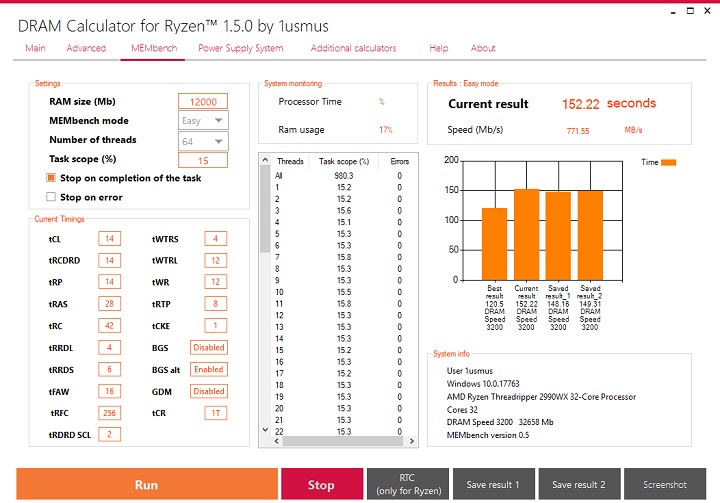Click the vertical scrollbar thumb in threads list
Screen dimensions: 720x503
pyautogui.click(x=265, y=209)
